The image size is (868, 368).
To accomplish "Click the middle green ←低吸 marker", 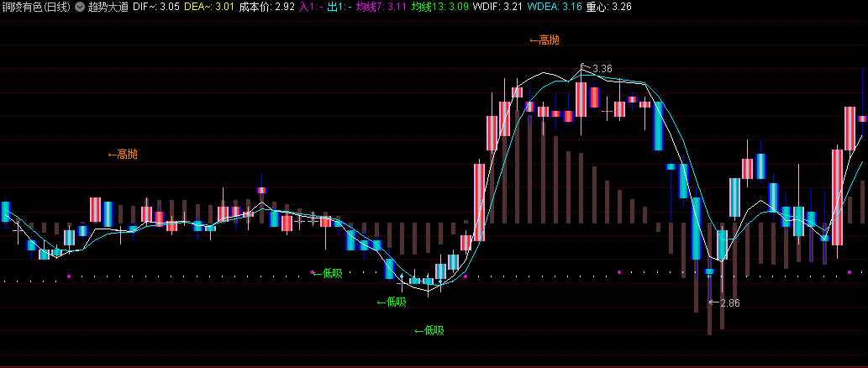I will [x=392, y=302].
